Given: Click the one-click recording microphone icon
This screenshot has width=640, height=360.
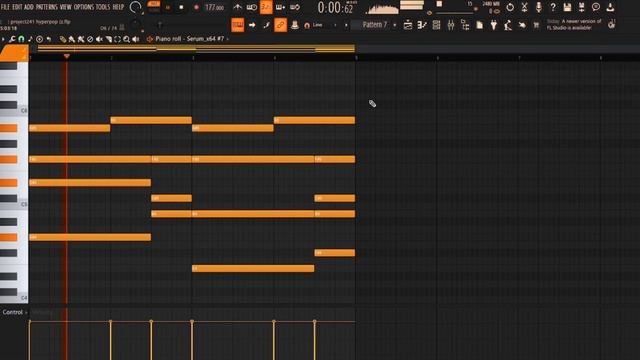Looking at the screenshot, I should (x=539, y=7).
